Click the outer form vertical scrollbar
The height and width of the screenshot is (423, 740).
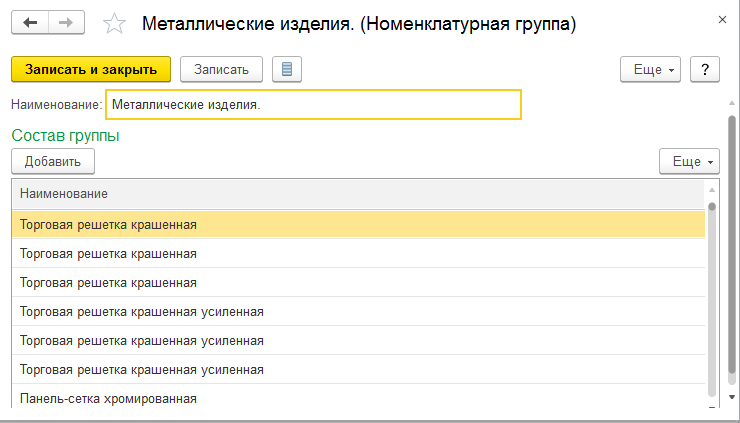coord(731,250)
